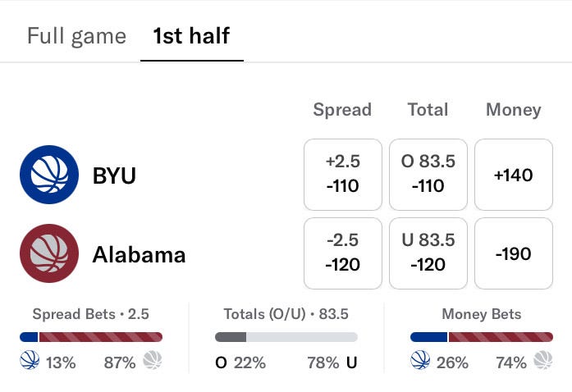The image size is (572, 392).
Task: Click gray basketball icon beside 74%
Action: [x=543, y=360]
